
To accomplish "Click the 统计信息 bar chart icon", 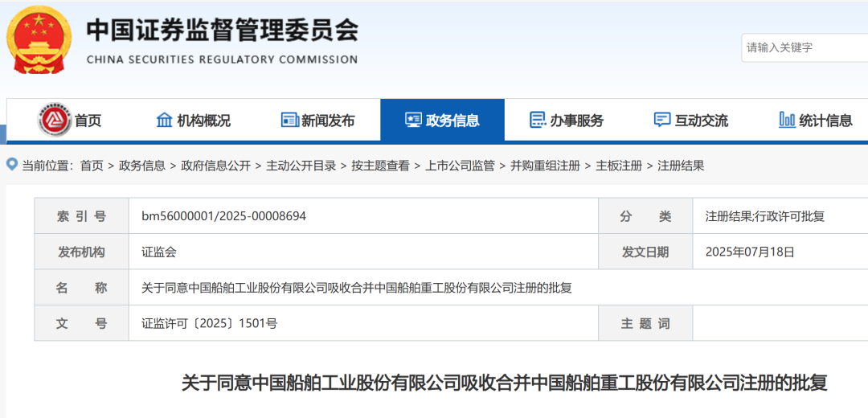I will (787, 121).
